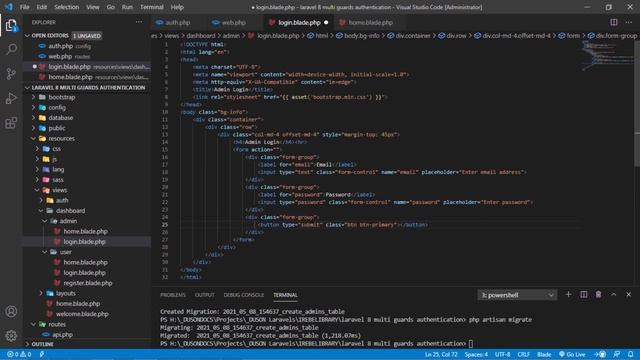Open the Search view in activity bar
640x360 pixels.
[11, 49]
